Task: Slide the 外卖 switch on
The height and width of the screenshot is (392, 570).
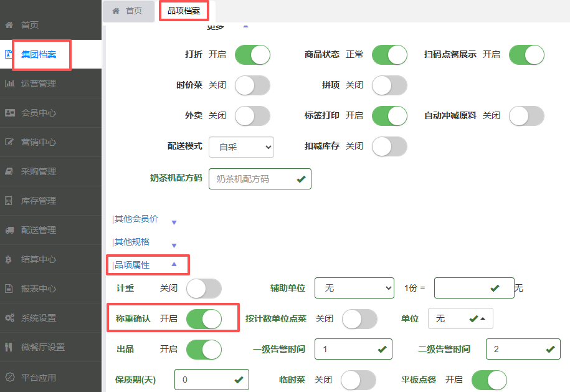Action: [x=252, y=116]
